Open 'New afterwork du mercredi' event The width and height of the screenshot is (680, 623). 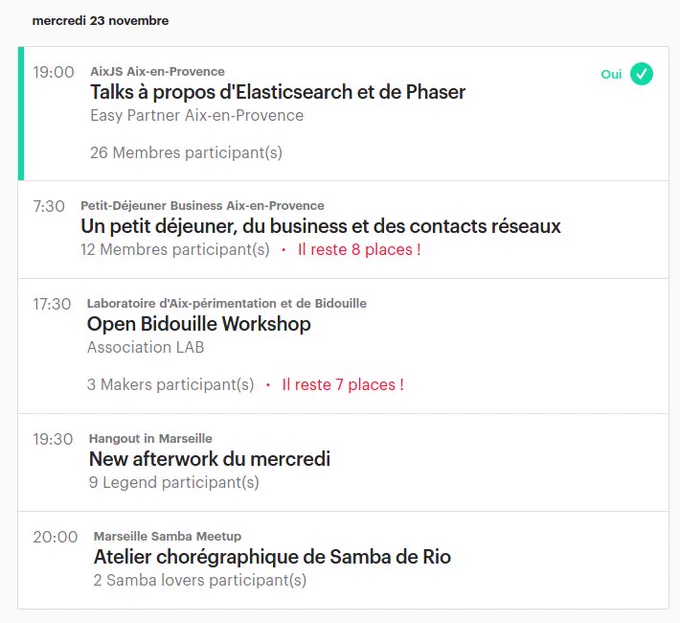click(x=209, y=459)
